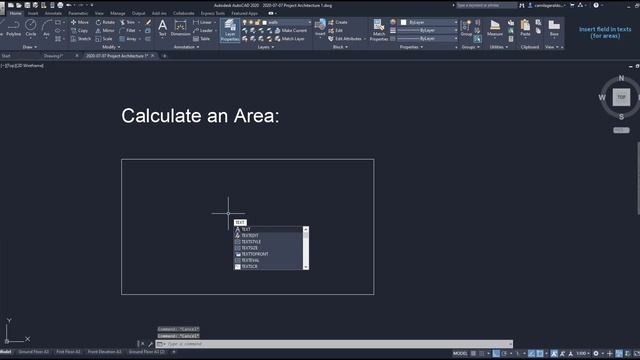Toggle MODEL space button in the status bar
The width and height of the screenshot is (640, 360).
point(460,353)
